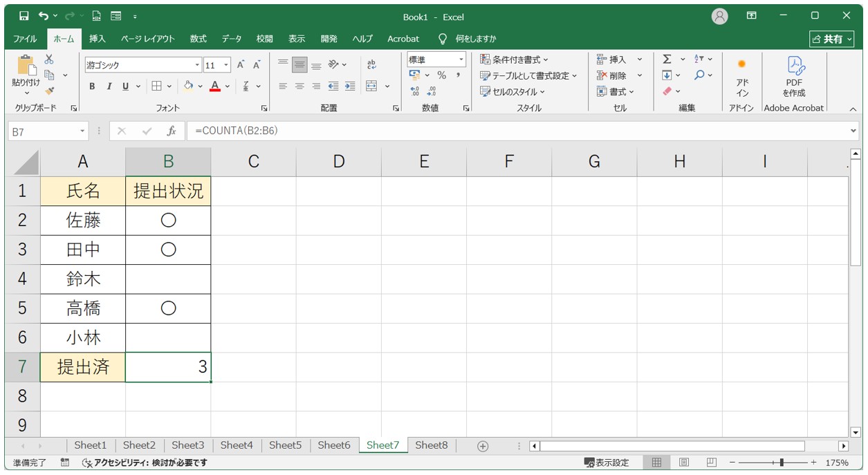Click Create PDF (PDFを作成) icon
Viewport: 868px width, 475px height.
coord(793,77)
